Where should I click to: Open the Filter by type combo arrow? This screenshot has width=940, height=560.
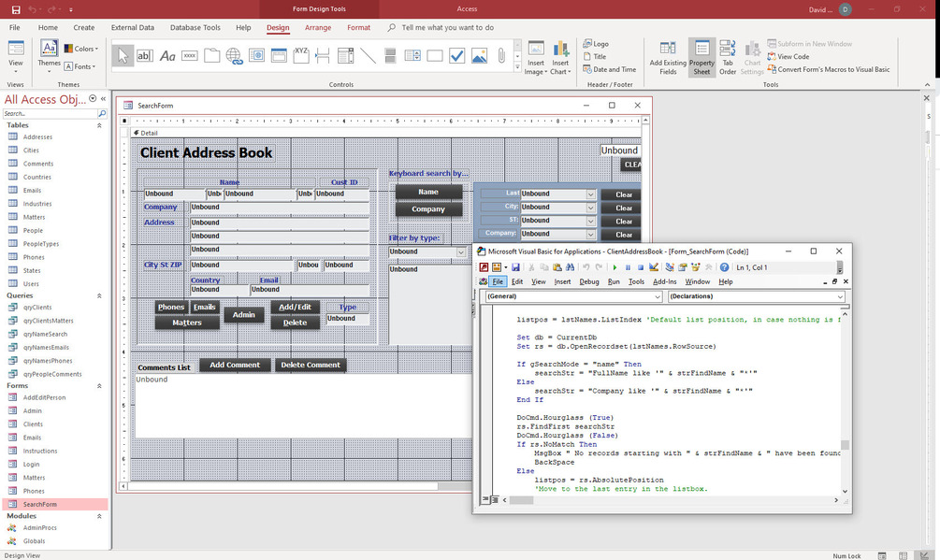(x=460, y=252)
